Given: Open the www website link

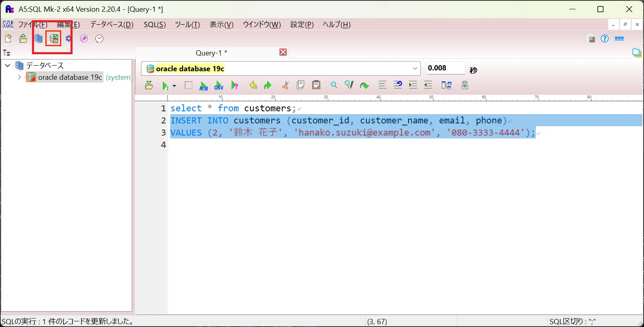Looking at the screenshot, I should [x=619, y=38].
